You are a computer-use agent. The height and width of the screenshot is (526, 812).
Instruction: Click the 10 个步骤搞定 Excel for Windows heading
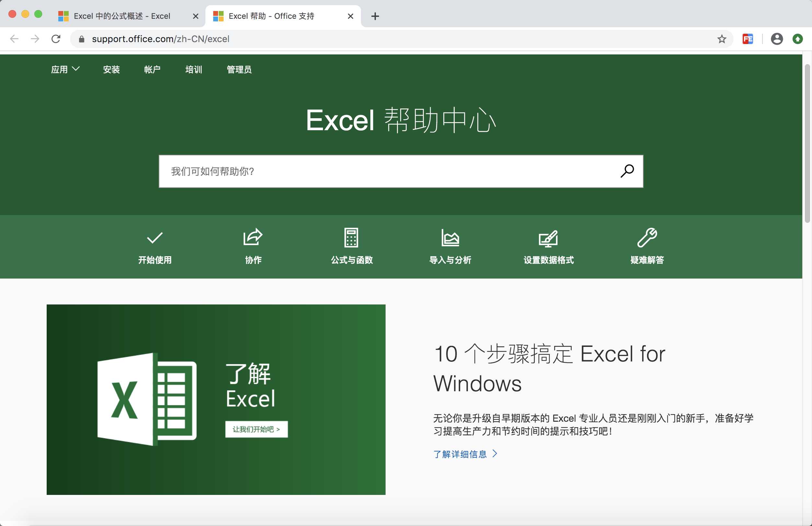(549, 368)
